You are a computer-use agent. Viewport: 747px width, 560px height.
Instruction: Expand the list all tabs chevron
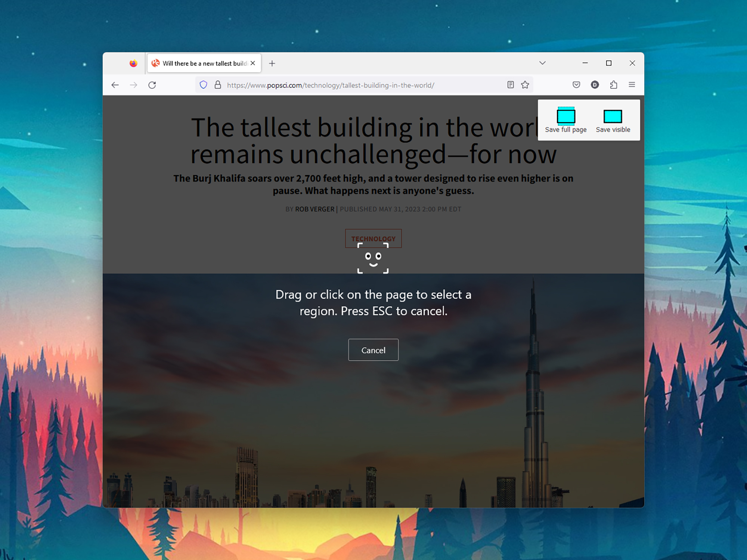(542, 63)
